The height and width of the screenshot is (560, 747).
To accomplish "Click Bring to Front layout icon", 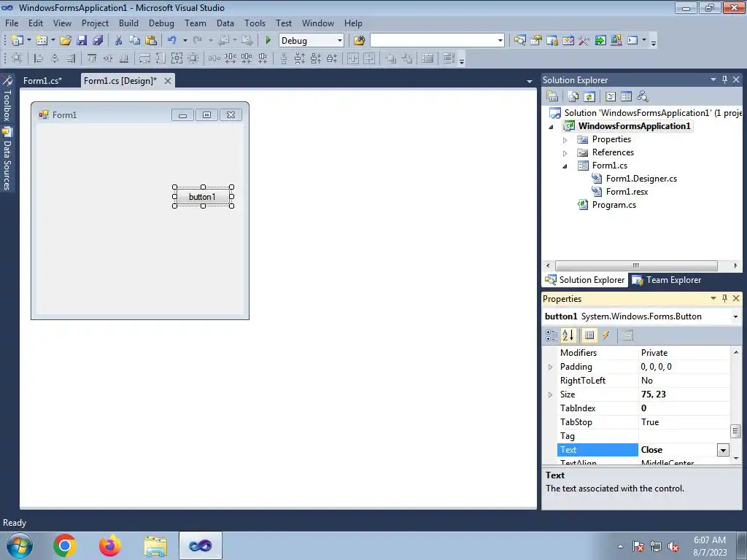I will [x=390, y=58].
